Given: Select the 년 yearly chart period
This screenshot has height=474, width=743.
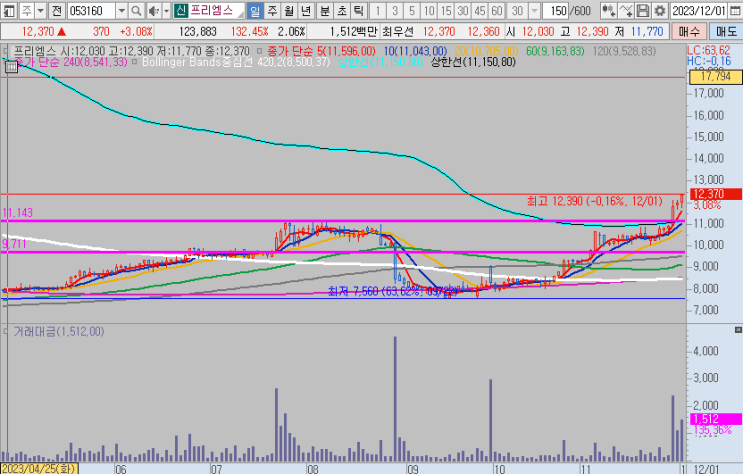Looking at the screenshot, I should (307, 10).
